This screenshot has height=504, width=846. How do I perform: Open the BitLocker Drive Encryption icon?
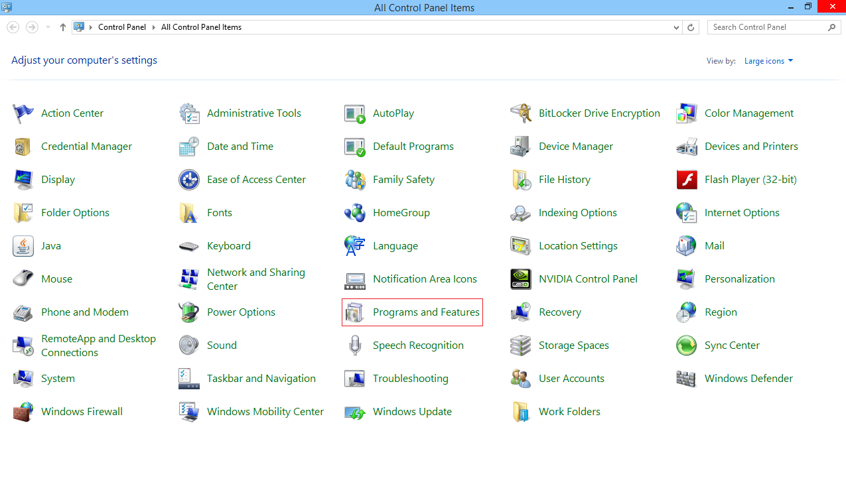[x=520, y=113]
